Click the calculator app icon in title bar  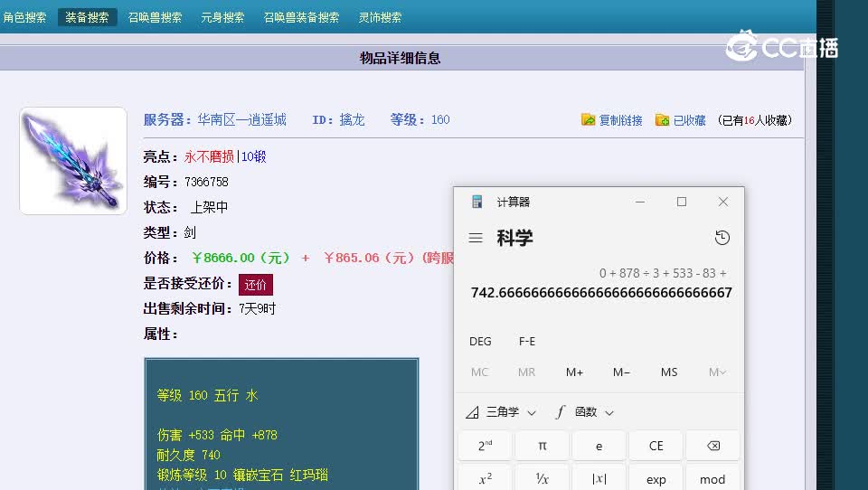pyautogui.click(x=476, y=202)
